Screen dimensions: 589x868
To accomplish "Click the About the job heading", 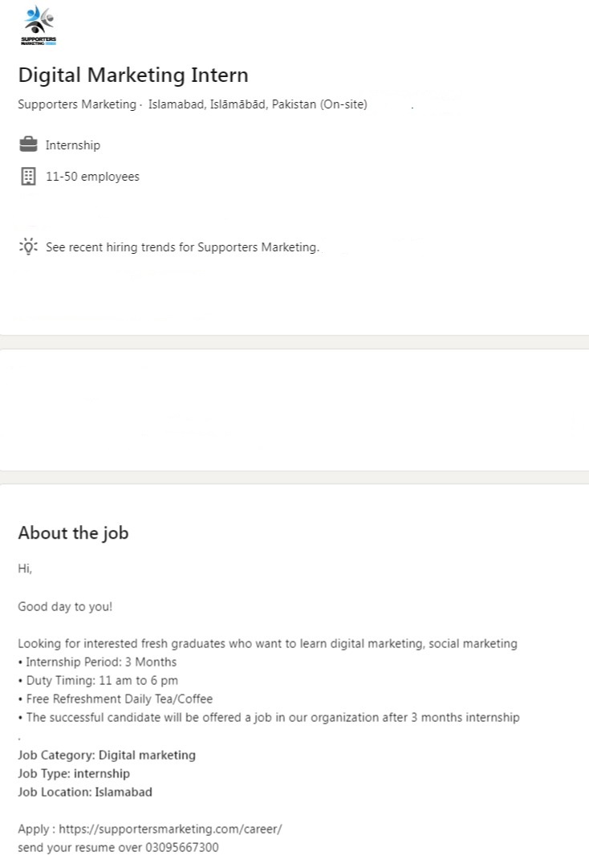I will [73, 533].
